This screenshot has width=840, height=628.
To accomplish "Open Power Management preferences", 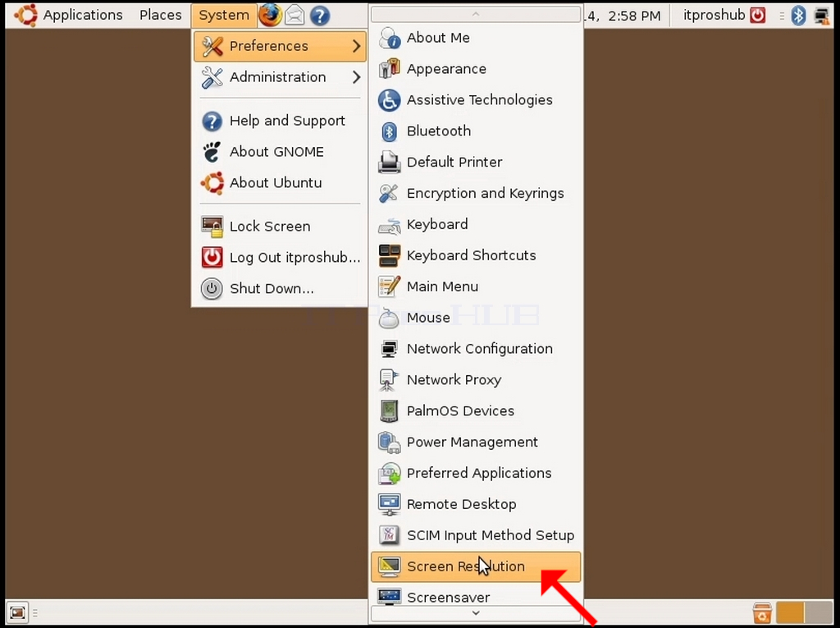I will point(476,442).
